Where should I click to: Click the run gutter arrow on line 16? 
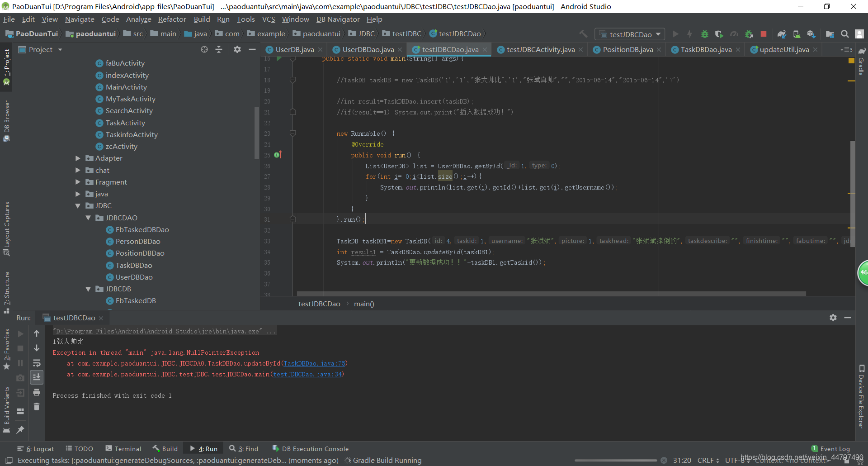[279, 59]
